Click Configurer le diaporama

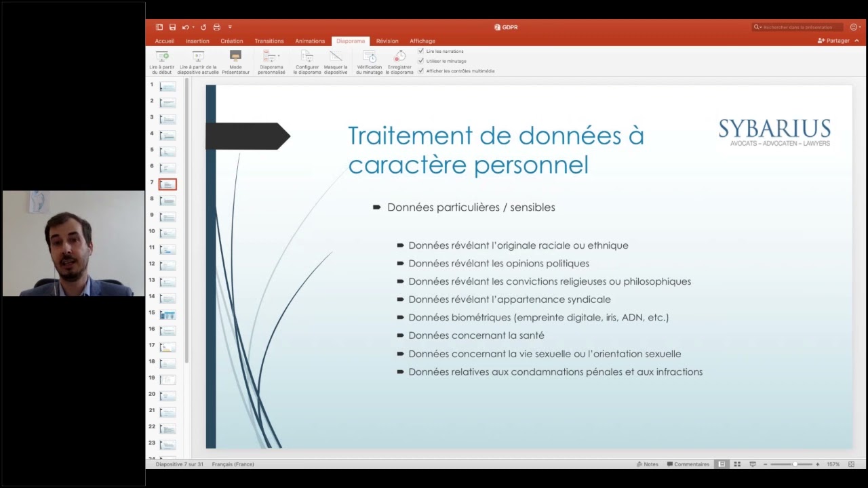307,62
